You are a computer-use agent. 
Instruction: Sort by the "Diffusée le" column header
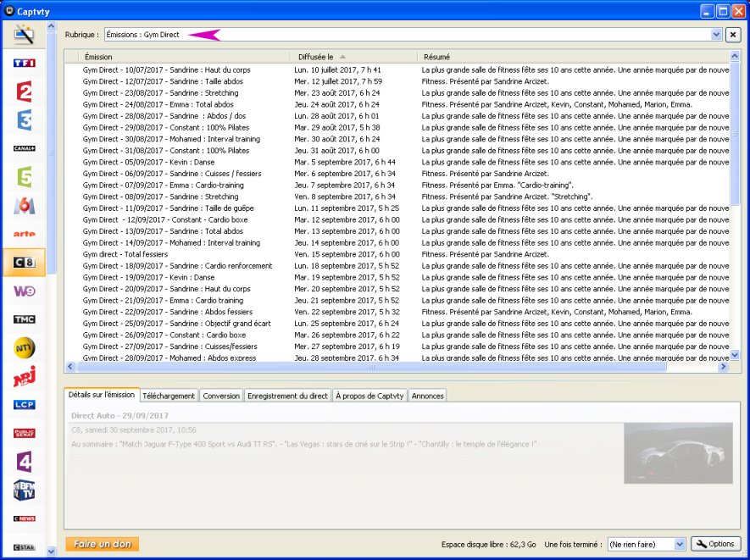[356, 56]
